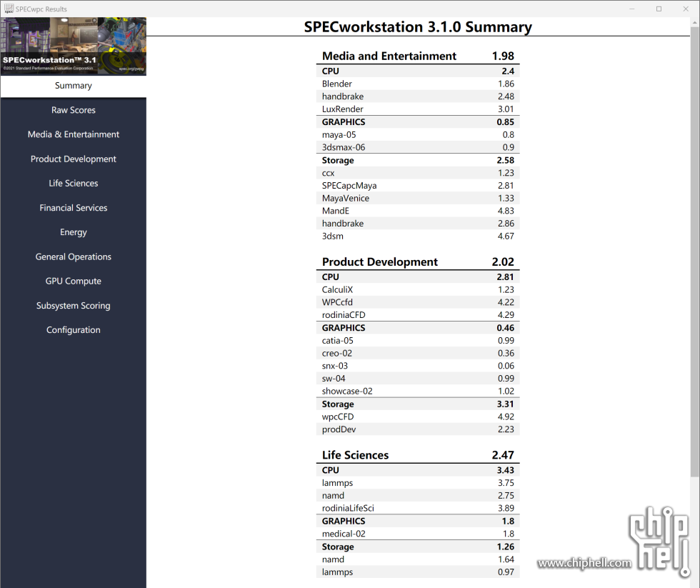This screenshot has height=588, width=700.
Task: View General Operations results
Action: (x=73, y=256)
